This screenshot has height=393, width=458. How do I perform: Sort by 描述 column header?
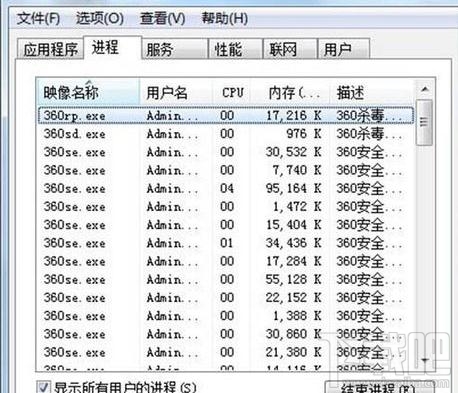tap(372, 93)
